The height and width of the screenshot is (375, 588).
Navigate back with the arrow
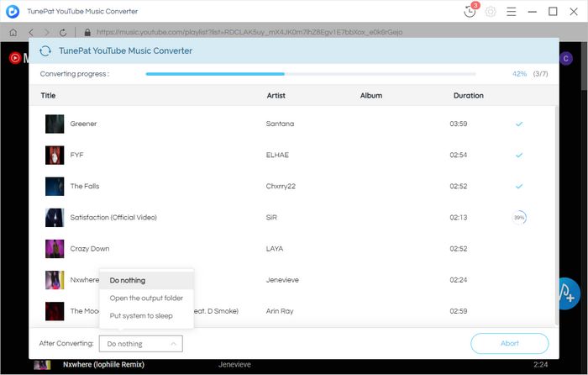click(x=31, y=32)
